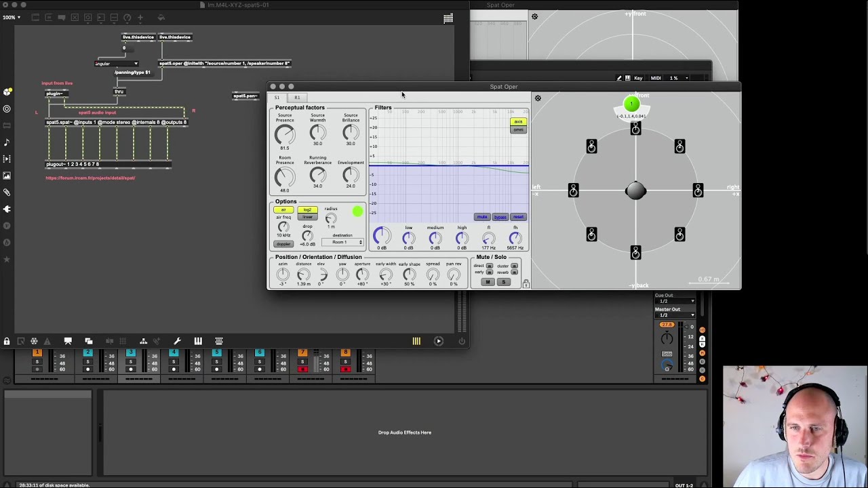The height and width of the screenshot is (488, 868).
Task: Click the circular play icon in patcher toolbar
Action: coord(439,341)
